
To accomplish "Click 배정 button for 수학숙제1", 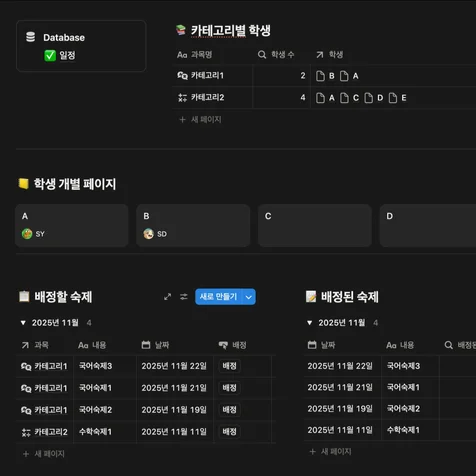I will point(229,432).
